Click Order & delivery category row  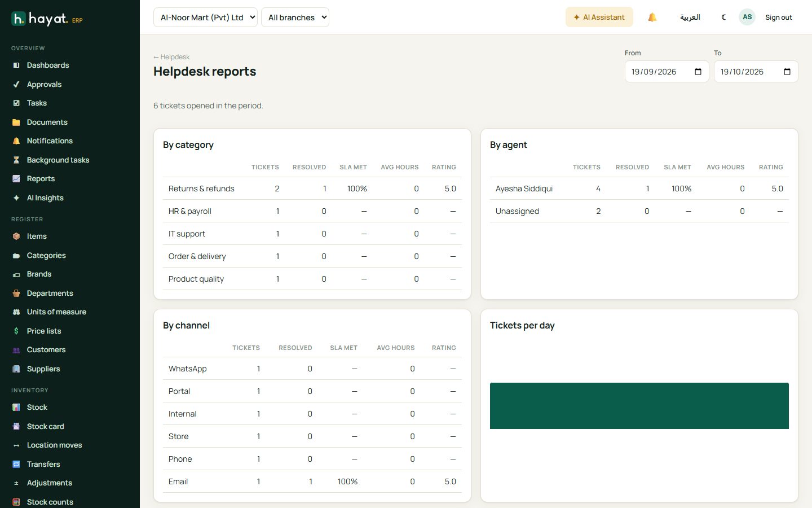point(312,256)
